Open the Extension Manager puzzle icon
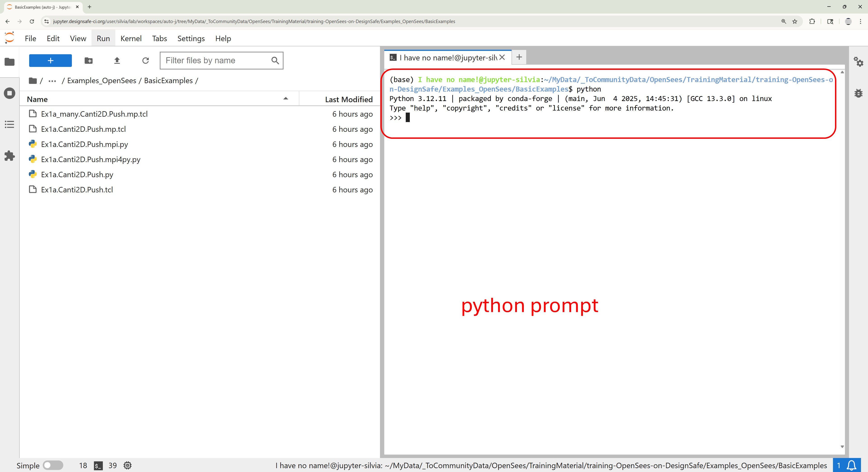The height and width of the screenshot is (472, 868). pos(9,156)
